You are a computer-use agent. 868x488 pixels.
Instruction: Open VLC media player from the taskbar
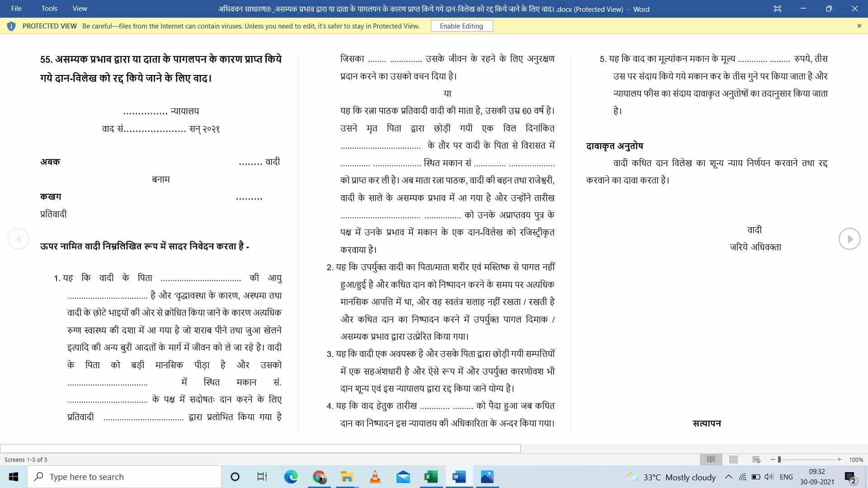tap(376, 477)
